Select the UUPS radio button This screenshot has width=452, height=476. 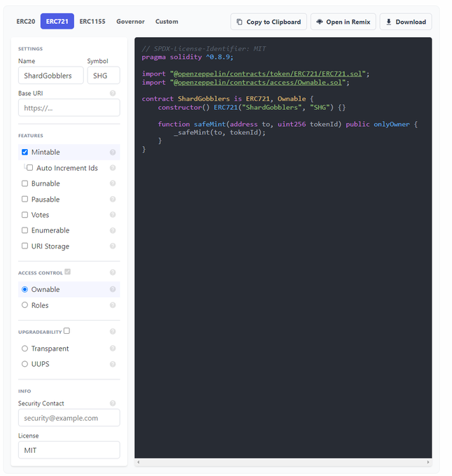(25, 364)
